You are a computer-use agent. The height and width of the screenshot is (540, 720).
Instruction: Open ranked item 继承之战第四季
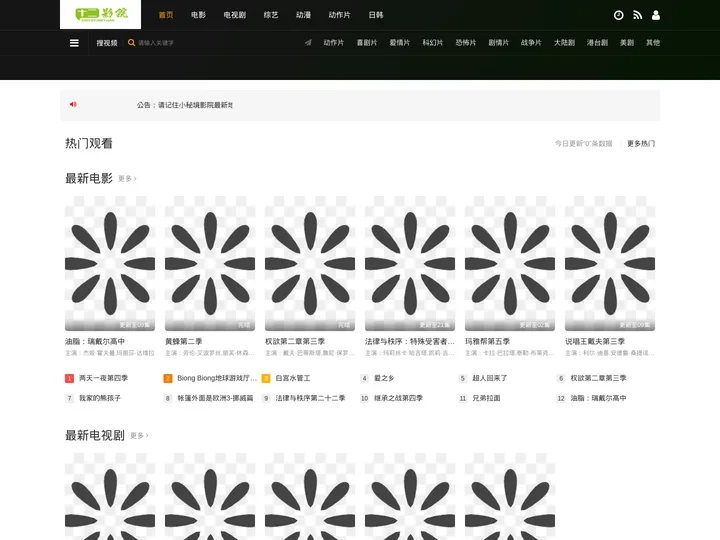pos(398,398)
